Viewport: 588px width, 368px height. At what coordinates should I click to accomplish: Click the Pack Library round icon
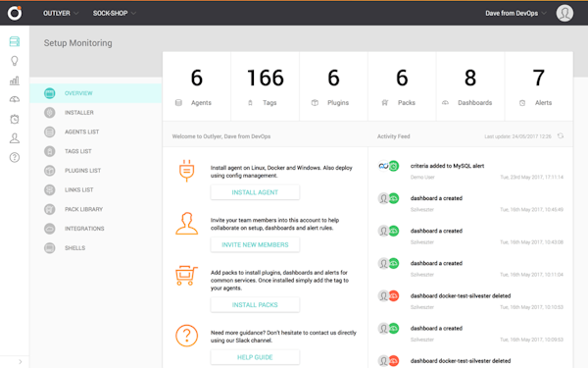tap(50, 209)
